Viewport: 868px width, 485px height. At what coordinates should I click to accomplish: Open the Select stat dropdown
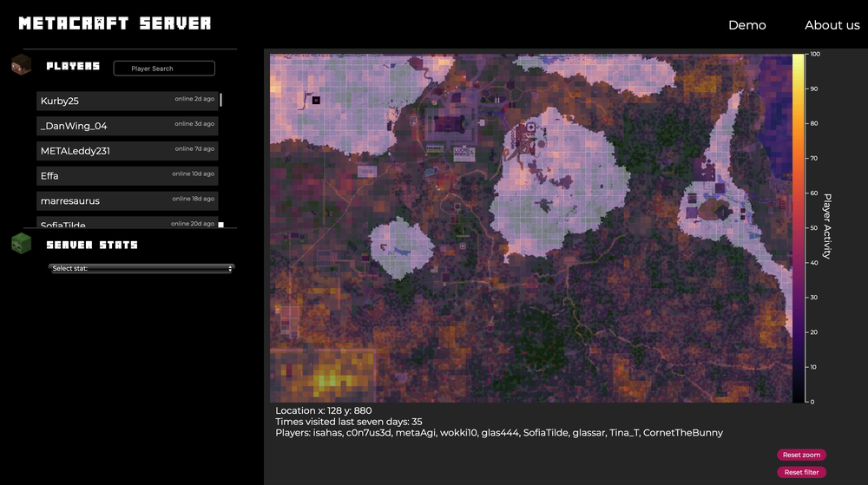click(141, 269)
